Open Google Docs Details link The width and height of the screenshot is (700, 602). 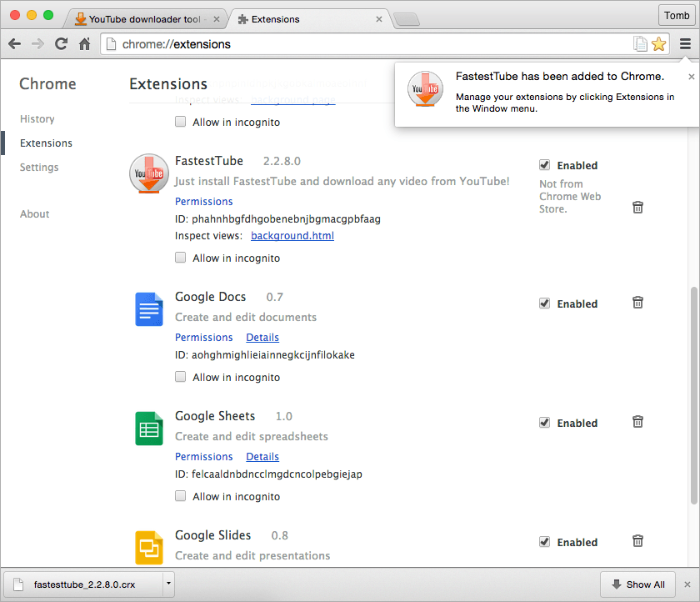[262, 337]
